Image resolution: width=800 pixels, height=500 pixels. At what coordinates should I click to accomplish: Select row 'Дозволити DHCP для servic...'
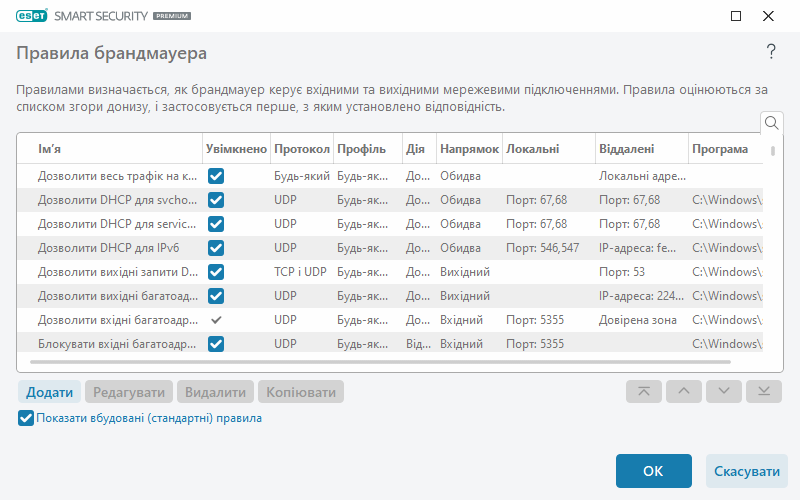coord(390,224)
